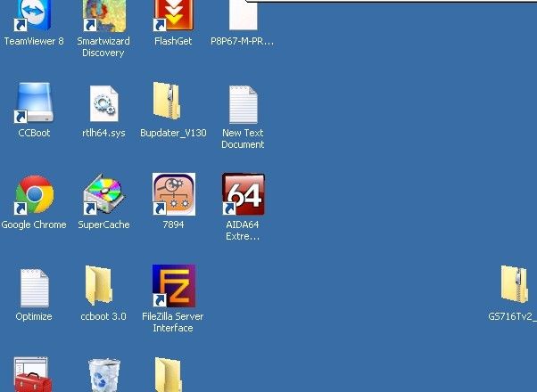Click the 'New Text Document' label
The height and width of the screenshot is (392, 537).
tap(243, 138)
